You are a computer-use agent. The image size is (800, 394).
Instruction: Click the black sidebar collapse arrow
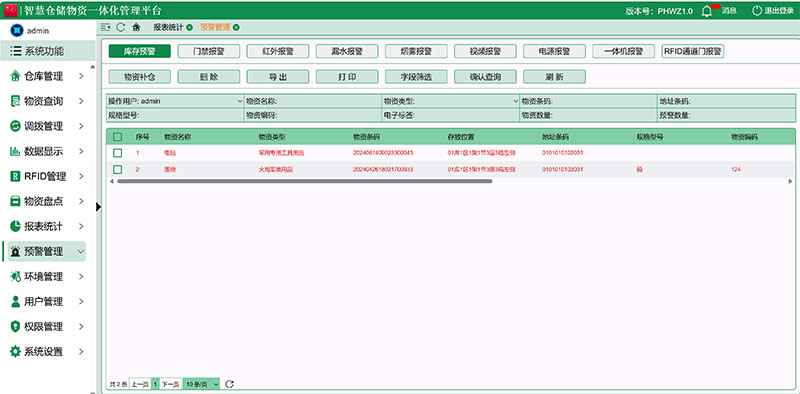(x=98, y=206)
